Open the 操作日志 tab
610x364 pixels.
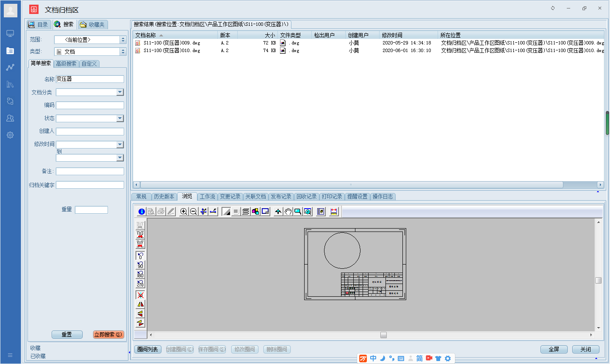(383, 197)
